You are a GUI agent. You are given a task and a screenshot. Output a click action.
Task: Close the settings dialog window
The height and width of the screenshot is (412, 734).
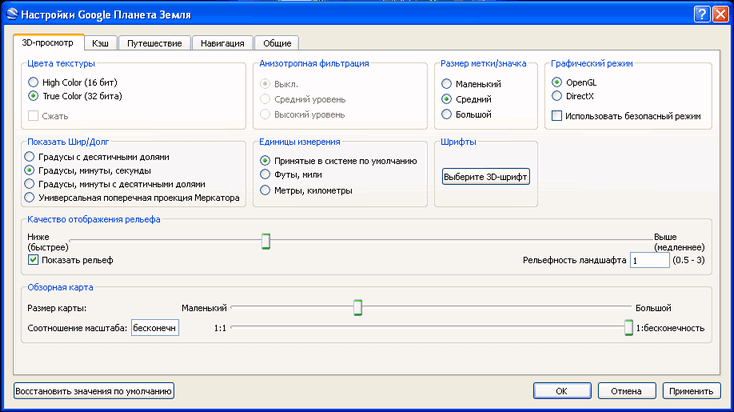[x=720, y=15]
